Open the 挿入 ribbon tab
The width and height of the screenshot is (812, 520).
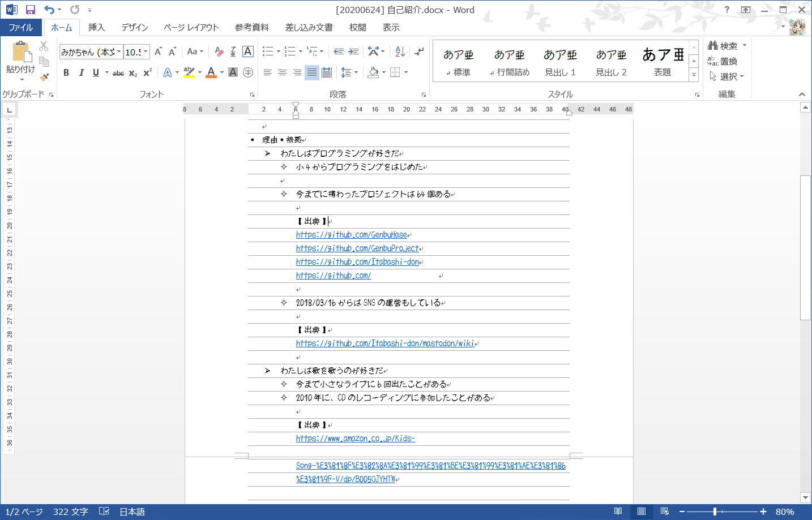[96, 27]
